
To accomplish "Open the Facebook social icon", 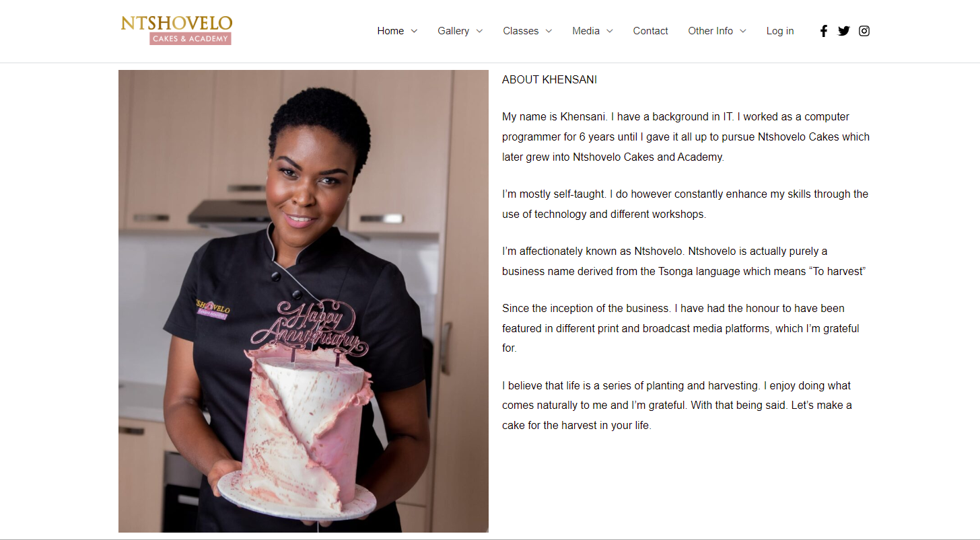I will [823, 31].
